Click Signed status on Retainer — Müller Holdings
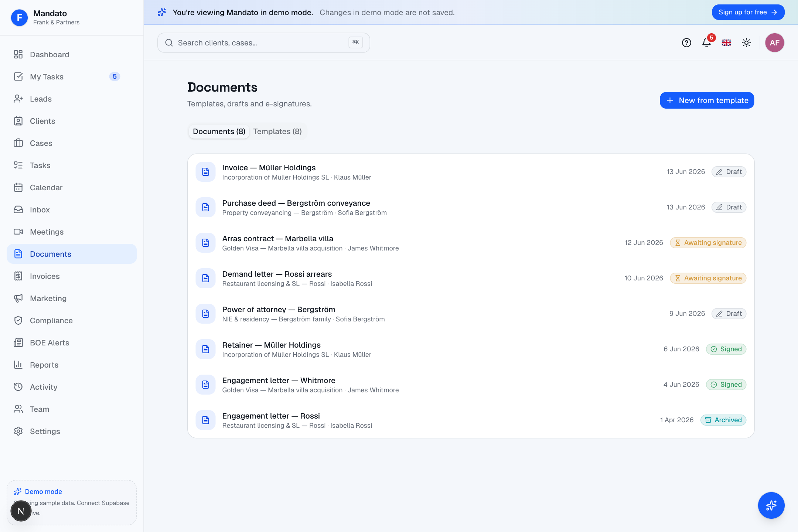The width and height of the screenshot is (798, 532). click(x=726, y=349)
